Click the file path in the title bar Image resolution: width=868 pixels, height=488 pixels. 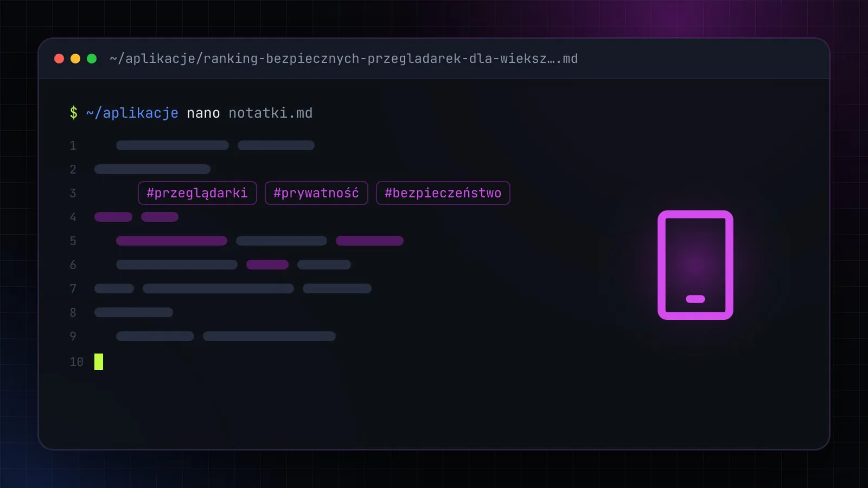point(344,59)
